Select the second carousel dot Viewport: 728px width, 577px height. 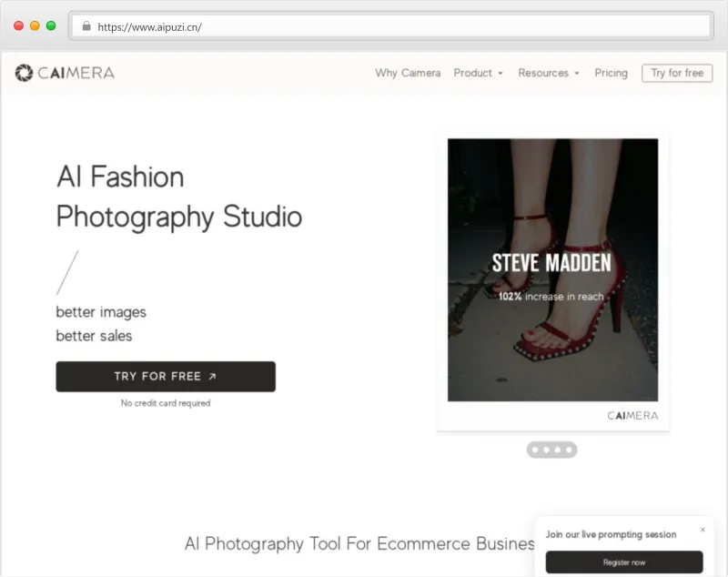[x=546, y=450]
